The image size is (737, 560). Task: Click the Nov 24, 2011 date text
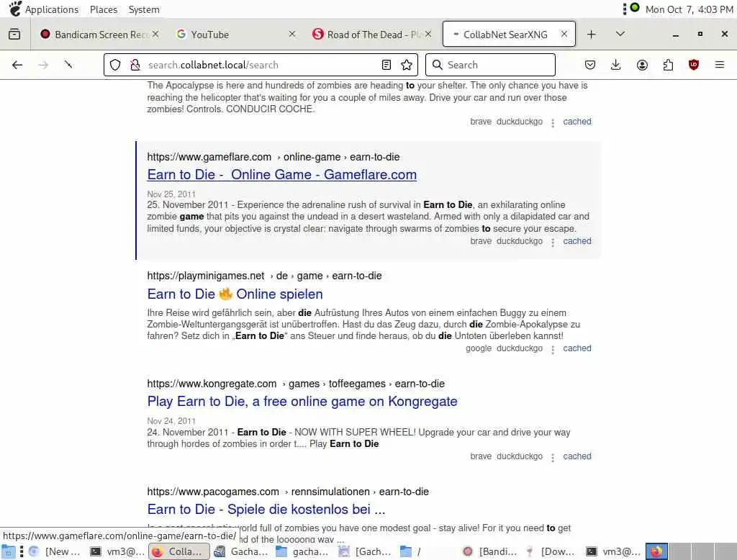(171, 421)
